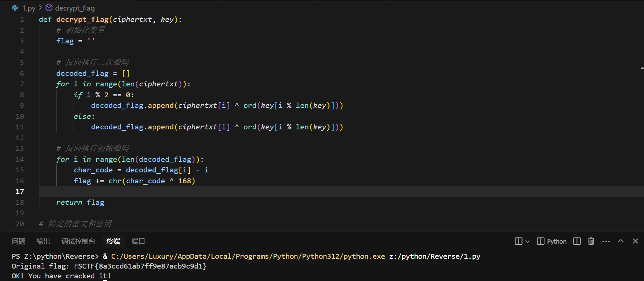Image resolution: width=644 pixels, height=281 pixels.
Task: Click 'OK! You have cracked it!' terminal line
Action: click(61, 276)
